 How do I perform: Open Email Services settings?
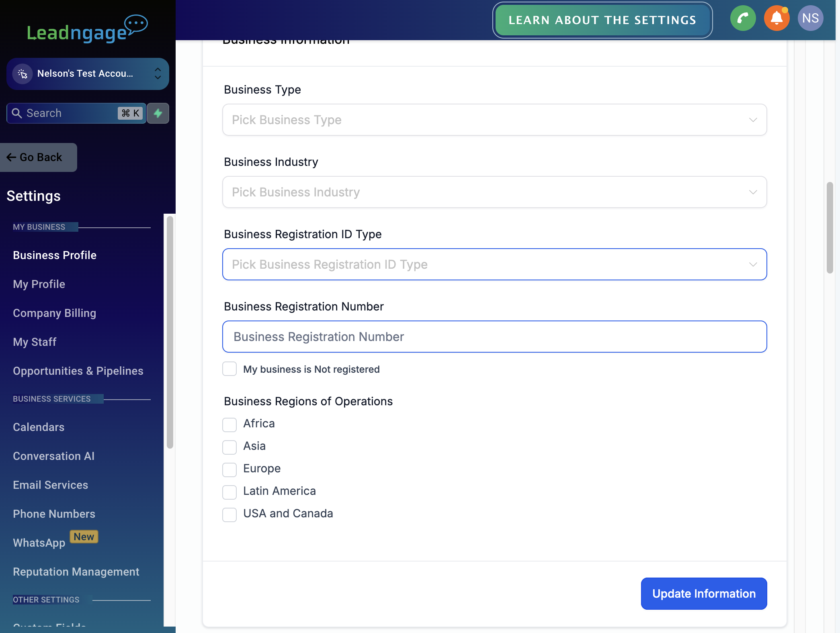[50, 485]
